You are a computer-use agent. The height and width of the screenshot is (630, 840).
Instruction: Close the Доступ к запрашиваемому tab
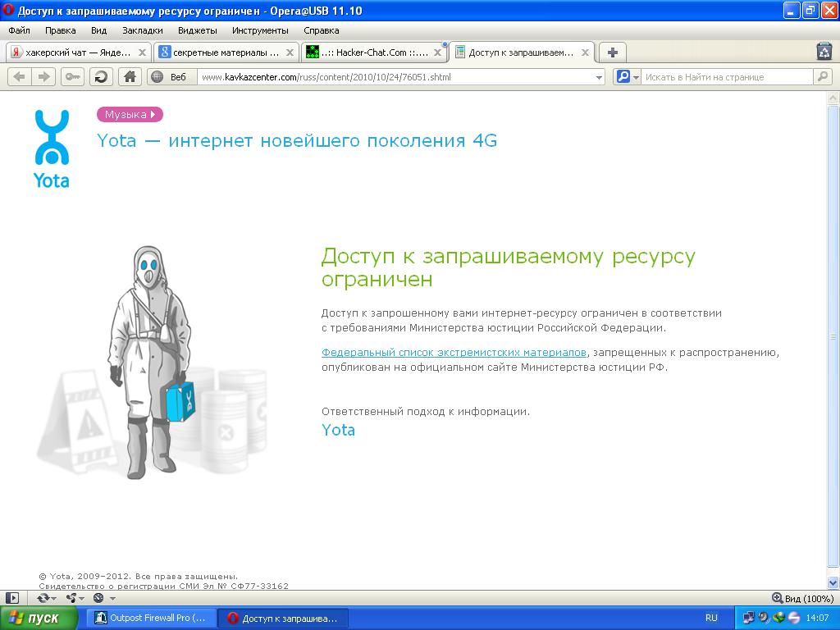(x=585, y=52)
